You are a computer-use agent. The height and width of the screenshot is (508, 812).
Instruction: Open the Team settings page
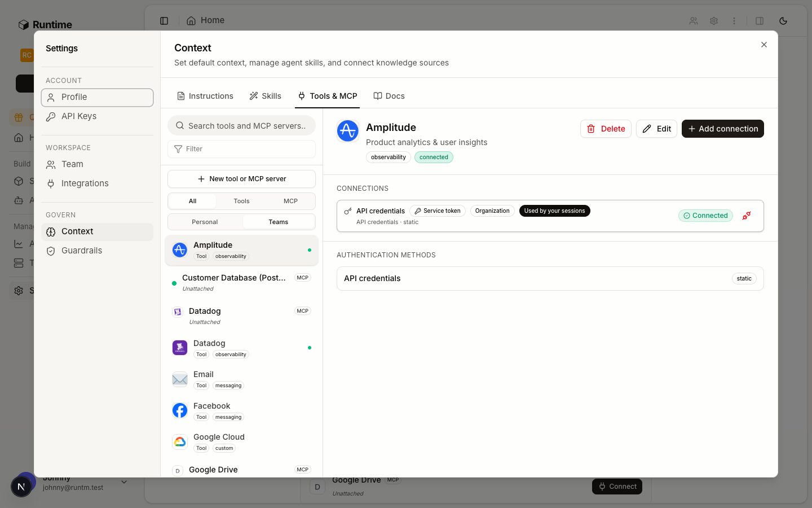(97, 164)
